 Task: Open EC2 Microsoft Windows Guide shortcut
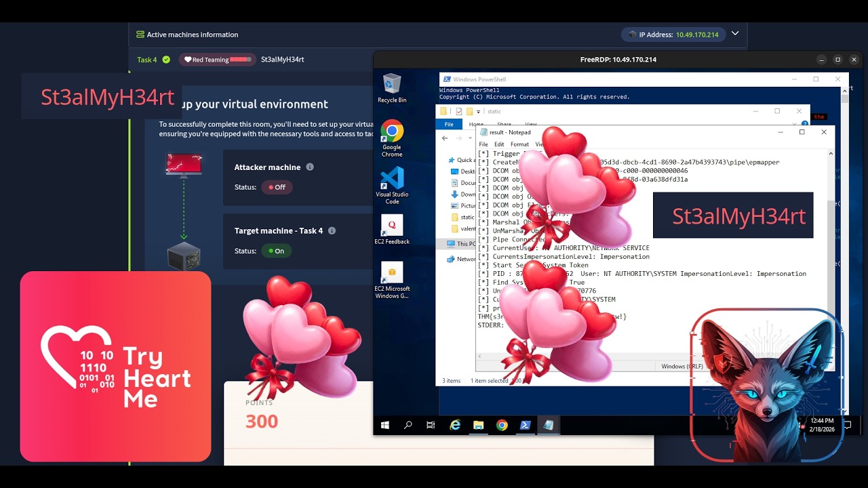392,280
